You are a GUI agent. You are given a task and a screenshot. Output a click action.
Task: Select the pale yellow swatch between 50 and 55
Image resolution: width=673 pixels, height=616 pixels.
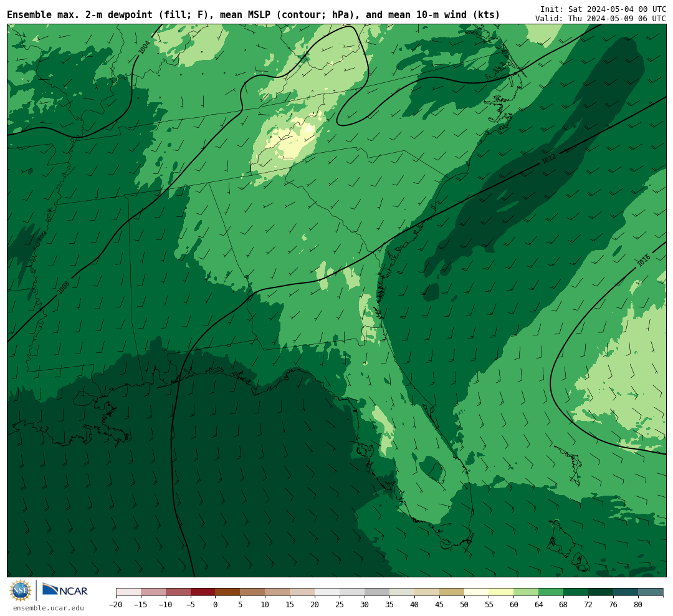click(x=477, y=592)
